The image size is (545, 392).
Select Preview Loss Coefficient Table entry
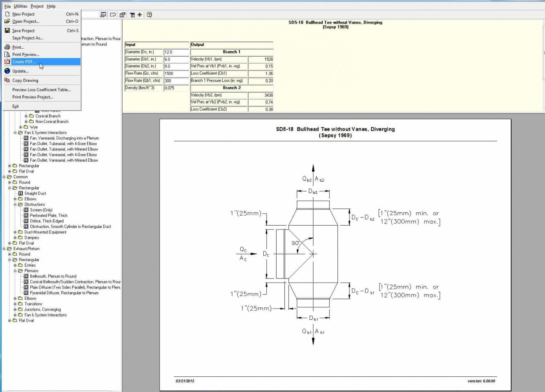[41, 90]
